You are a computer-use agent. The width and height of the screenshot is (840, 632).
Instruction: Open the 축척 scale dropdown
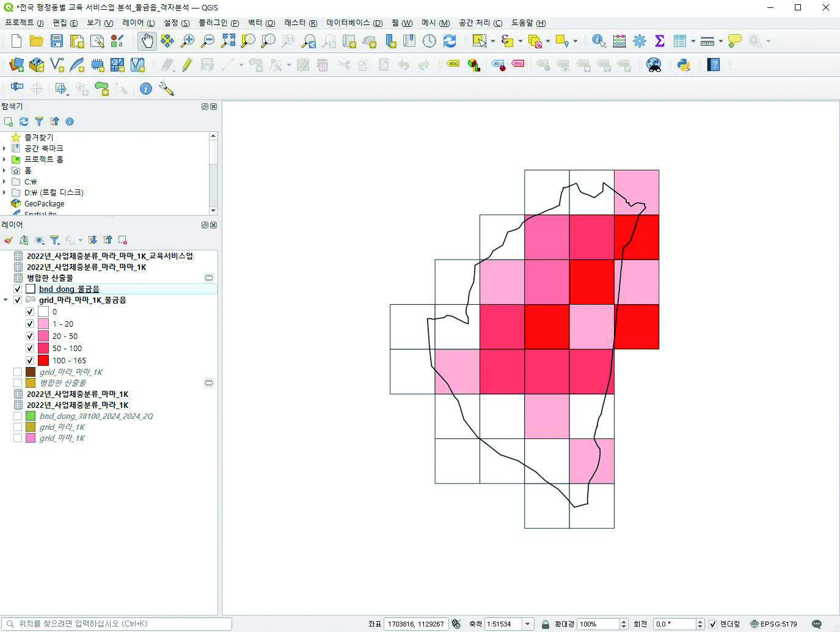(527, 624)
